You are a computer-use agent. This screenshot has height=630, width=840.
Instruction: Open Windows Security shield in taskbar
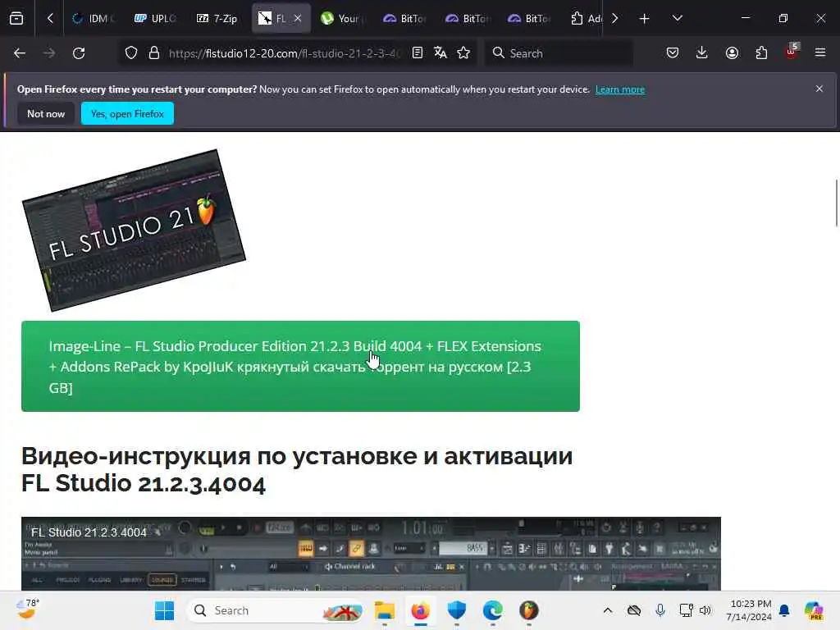(456, 610)
